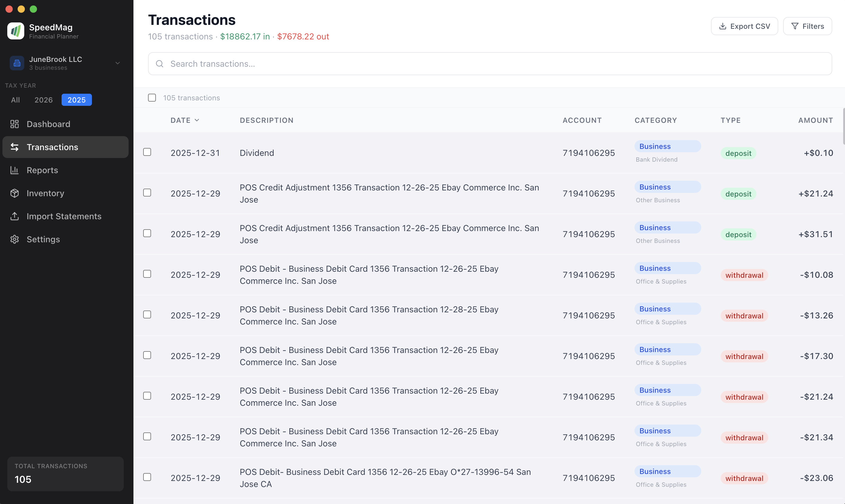Screen dimensions: 845x504
Task: Select the Inventory box icon
Action: pos(14,193)
